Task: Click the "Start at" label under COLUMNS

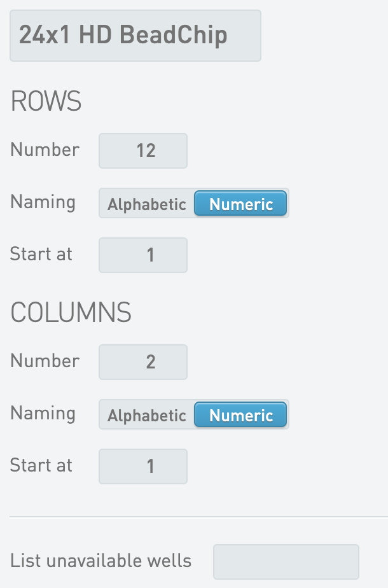Action: [x=41, y=466]
